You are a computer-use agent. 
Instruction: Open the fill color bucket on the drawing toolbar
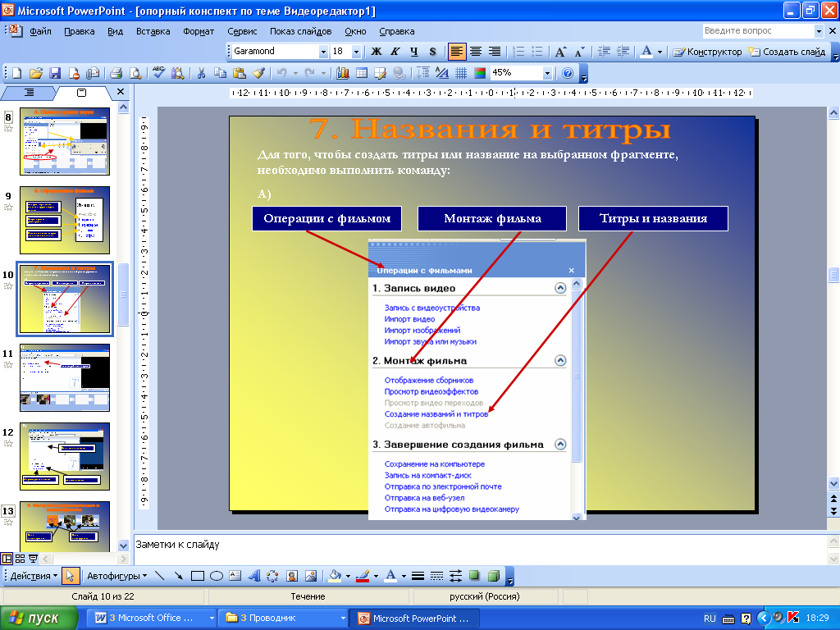coord(335,576)
